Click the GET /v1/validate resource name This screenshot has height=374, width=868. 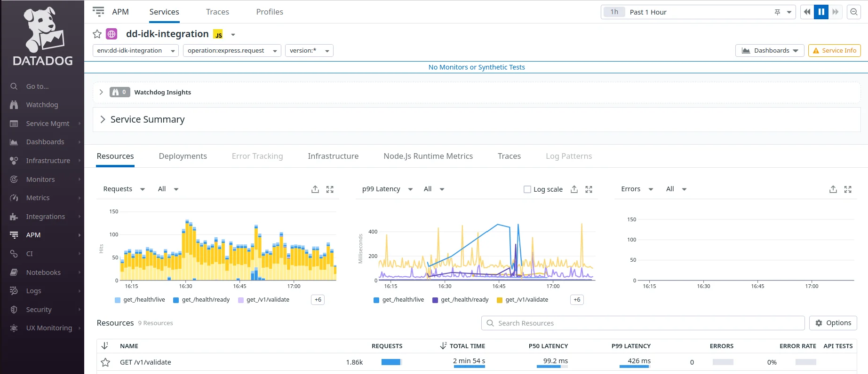[x=145, y=362]
